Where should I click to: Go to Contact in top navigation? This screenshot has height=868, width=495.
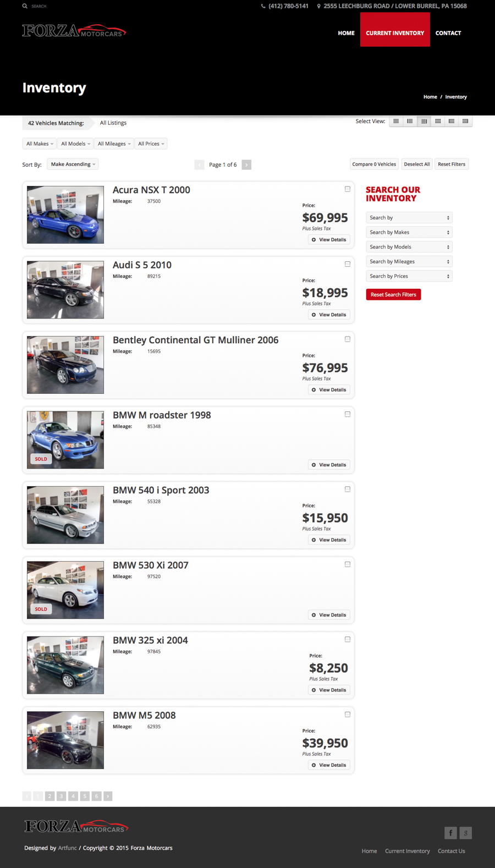pyautogui.click(x=448, y=33)
